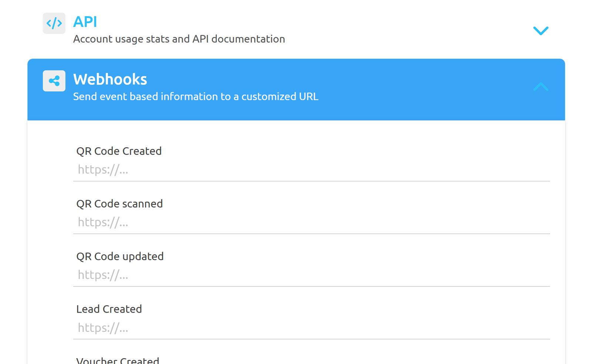Select the QR Code updated URL field
592x364 pixels.
[311, 275]
